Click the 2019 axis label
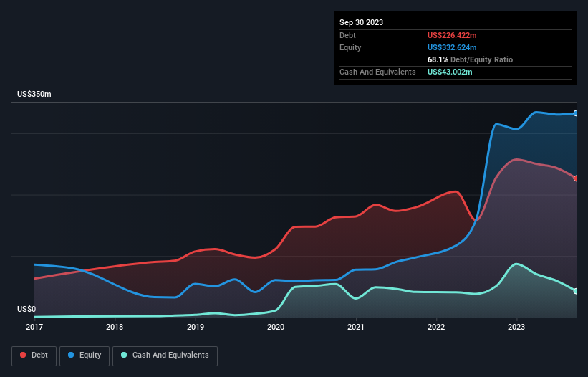This screenshot has width=588, height=377. coord(196,327)
